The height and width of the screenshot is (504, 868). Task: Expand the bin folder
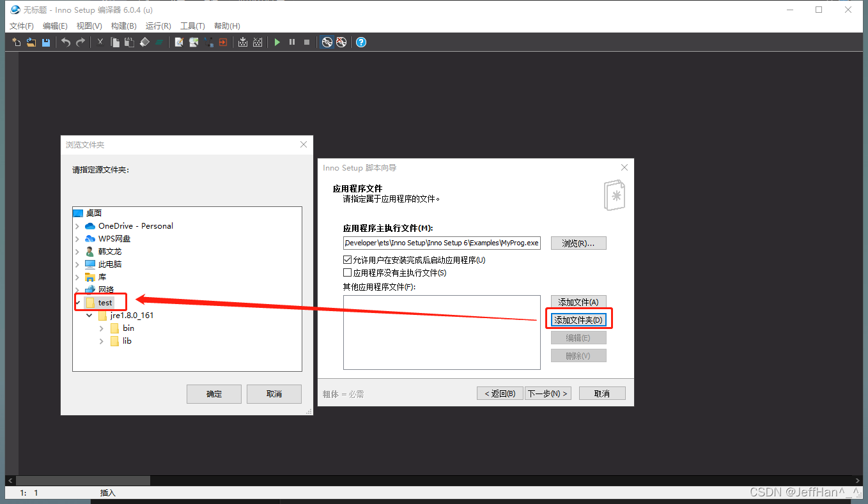[x=101, y=328]
